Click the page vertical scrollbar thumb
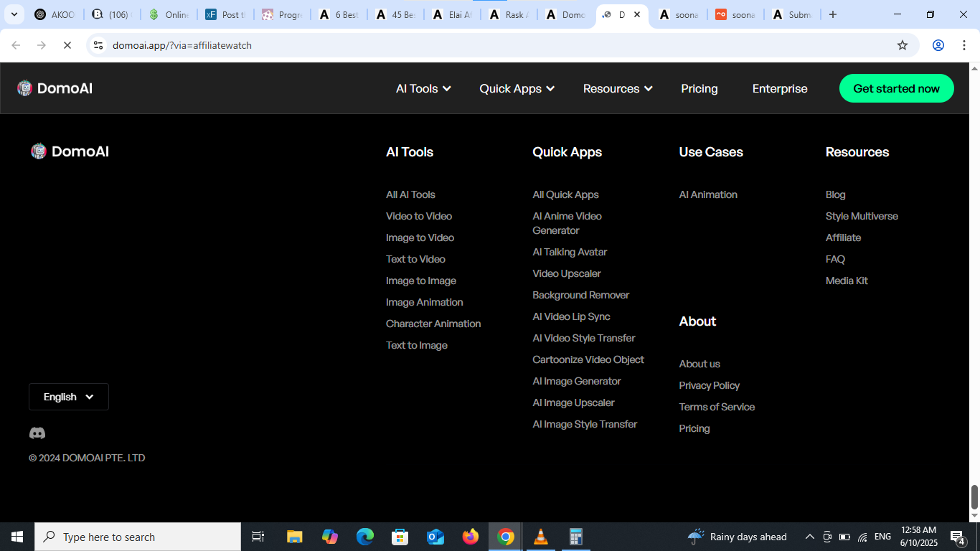The width and height of the screenshot is (980, 551). pos(974,496)
